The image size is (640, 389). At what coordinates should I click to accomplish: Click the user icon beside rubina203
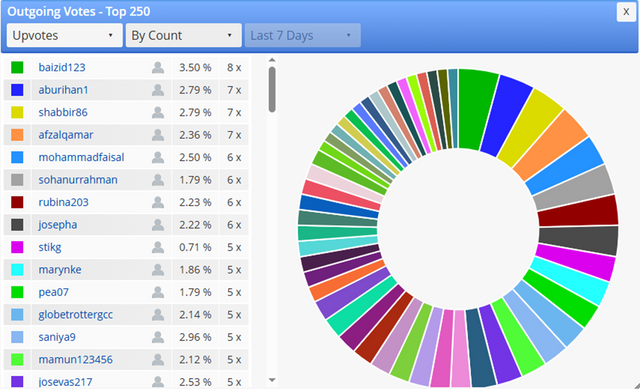[158, 202]
